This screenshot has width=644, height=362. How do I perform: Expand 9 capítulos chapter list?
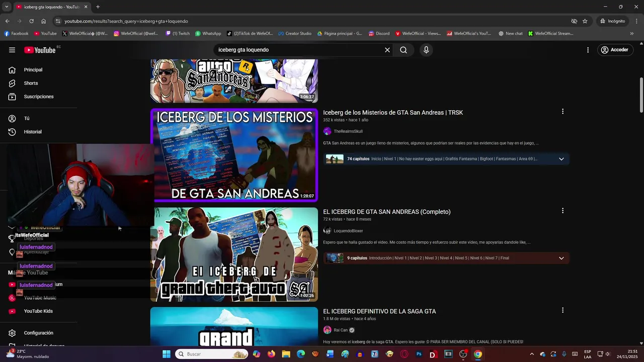(561, 258)
